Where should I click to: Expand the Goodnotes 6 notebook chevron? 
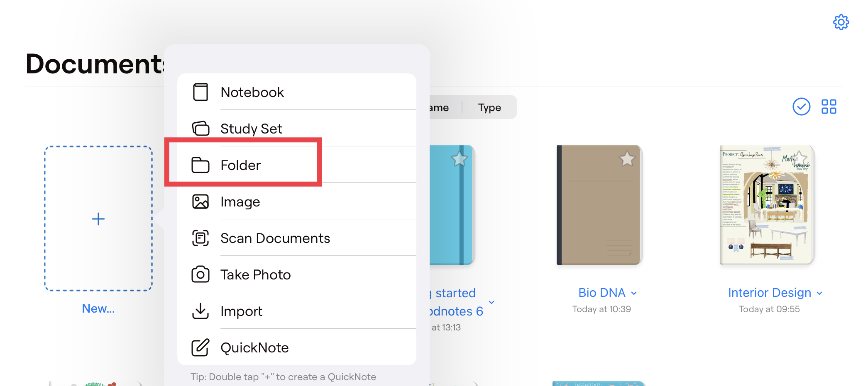pos(491,302)
